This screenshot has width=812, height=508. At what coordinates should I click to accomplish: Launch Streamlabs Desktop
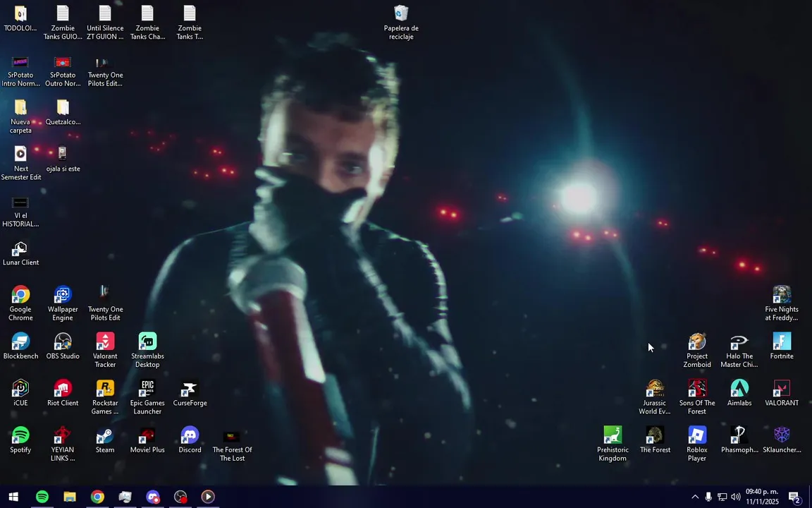tap(147, 350)
